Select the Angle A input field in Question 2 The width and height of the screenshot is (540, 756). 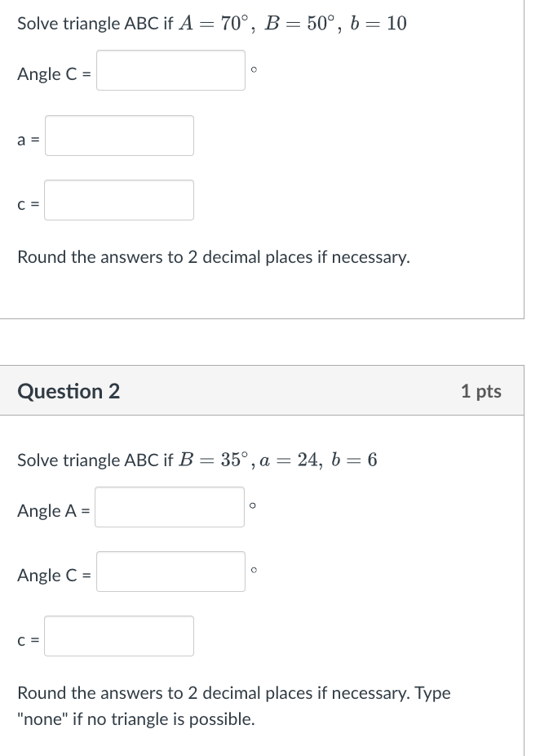170,507
